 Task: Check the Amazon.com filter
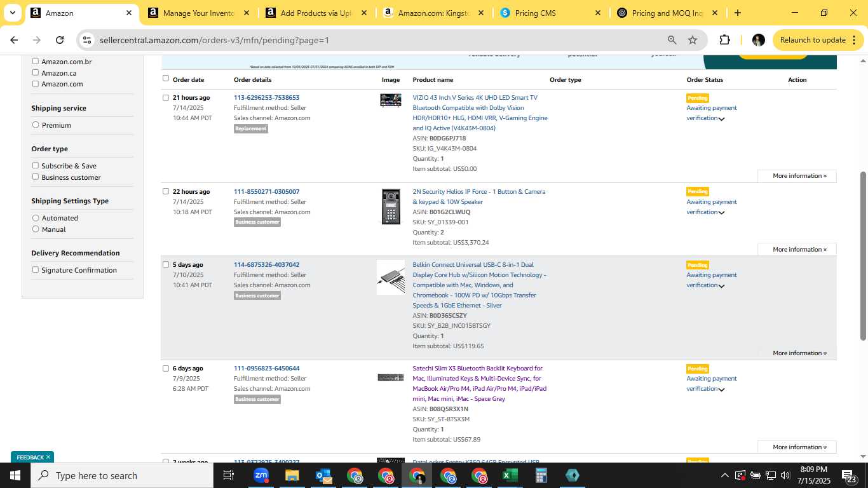36,83
